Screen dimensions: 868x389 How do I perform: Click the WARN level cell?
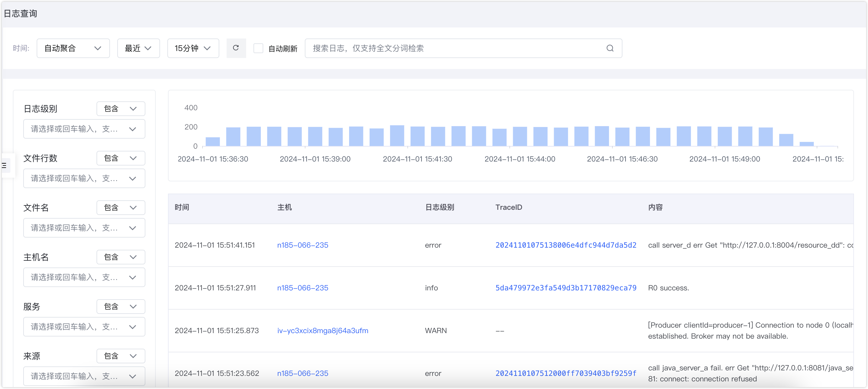point(436,331)
